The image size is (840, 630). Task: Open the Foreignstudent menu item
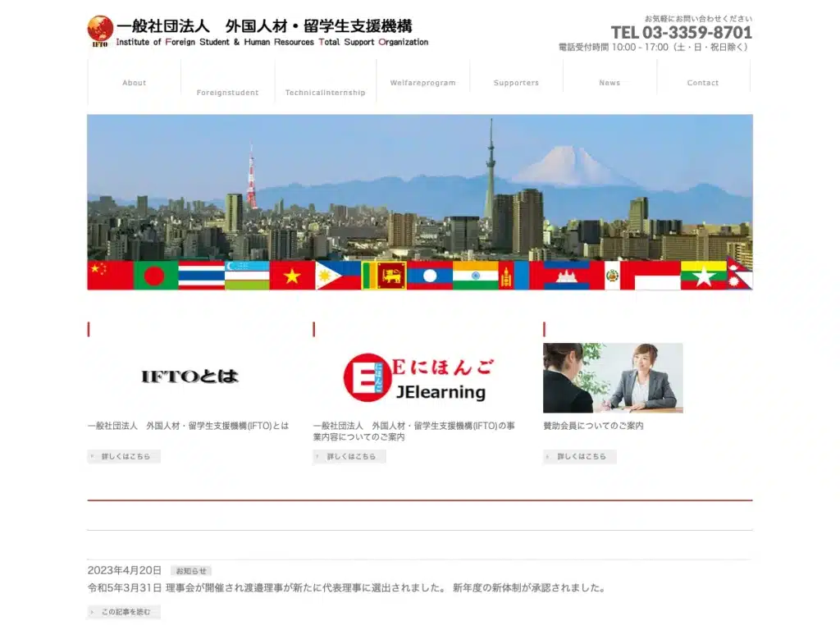(x=228, y=92)
